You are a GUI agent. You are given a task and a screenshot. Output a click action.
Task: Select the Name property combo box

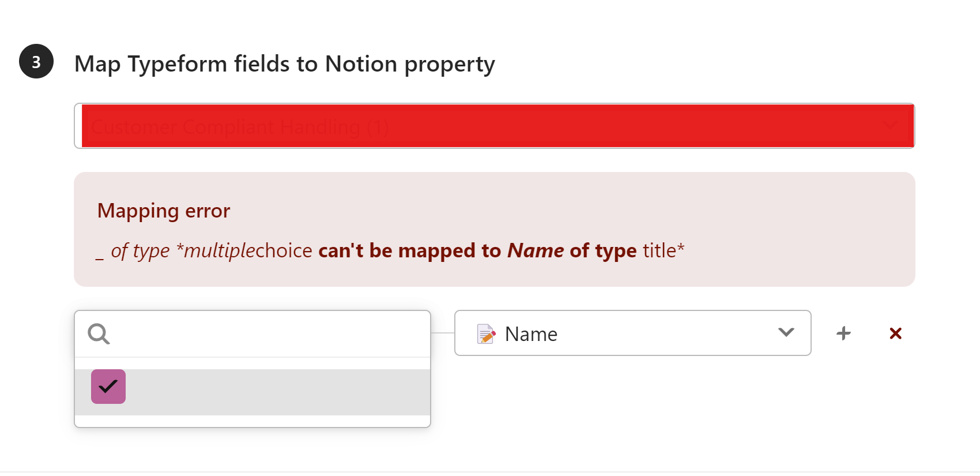click(632, 333)
